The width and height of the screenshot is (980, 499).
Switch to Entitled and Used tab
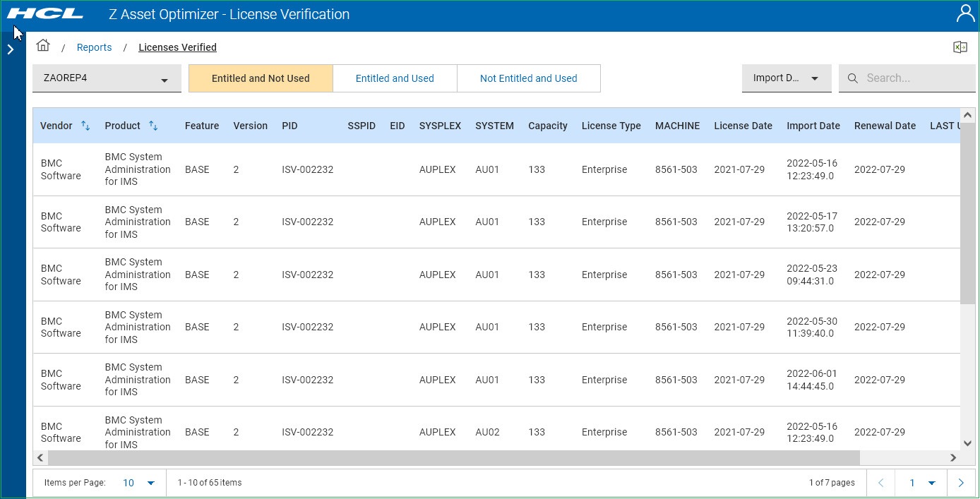[395, 78]
